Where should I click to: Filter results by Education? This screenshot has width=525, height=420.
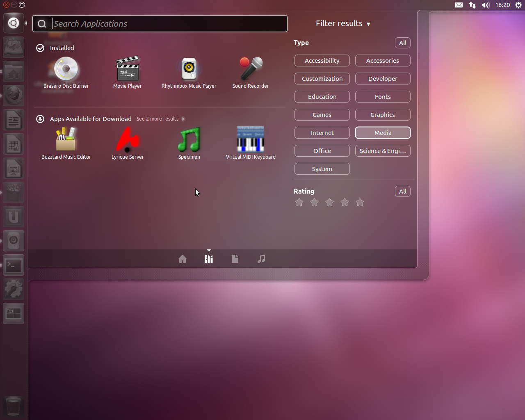pyautogui.click(x=322, y=97)
